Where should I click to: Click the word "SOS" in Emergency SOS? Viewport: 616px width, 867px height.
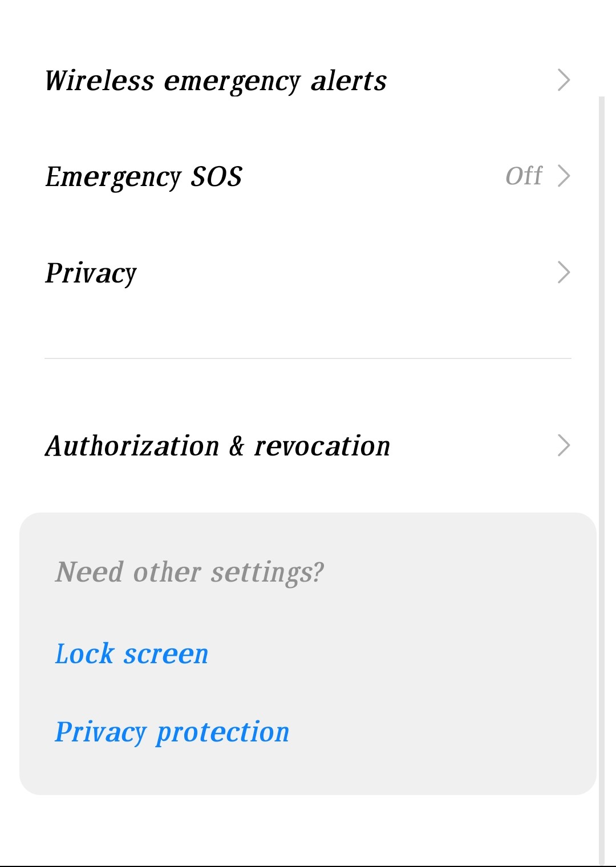coord(216,177)
